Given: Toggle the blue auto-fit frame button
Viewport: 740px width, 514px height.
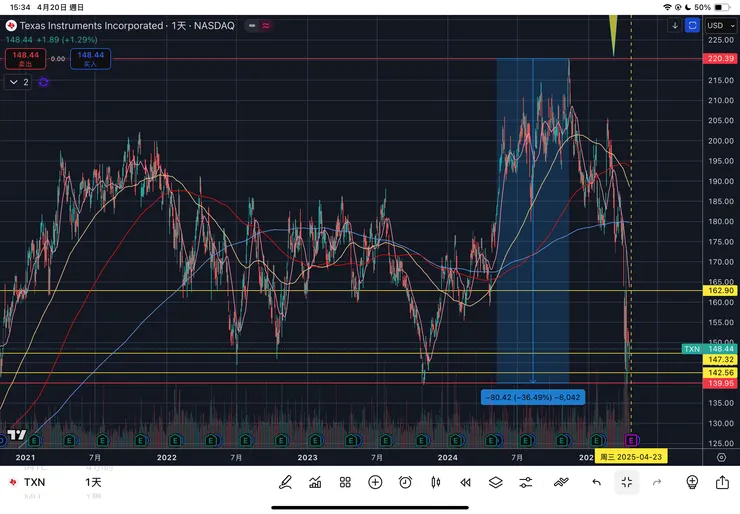Looking at the screenshot, I should tap(692, 25).
